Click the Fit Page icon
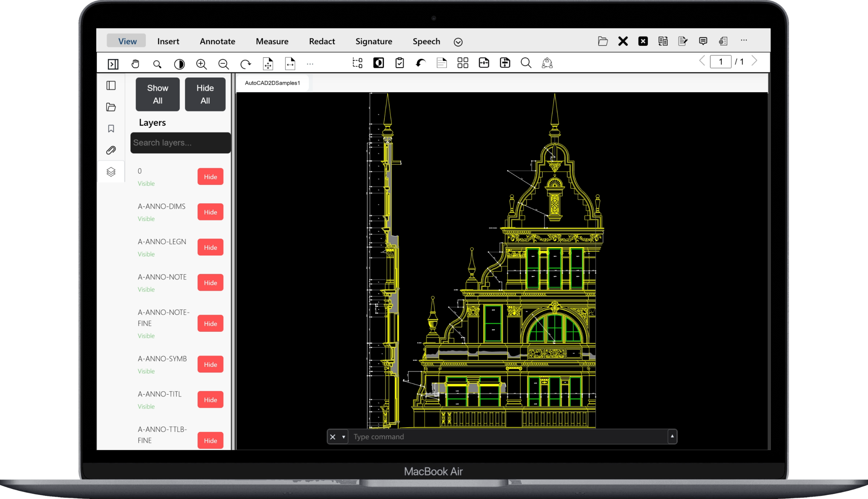Image resolution: width=868 pixels, height=499 pixels. click(x=268, y=64)
